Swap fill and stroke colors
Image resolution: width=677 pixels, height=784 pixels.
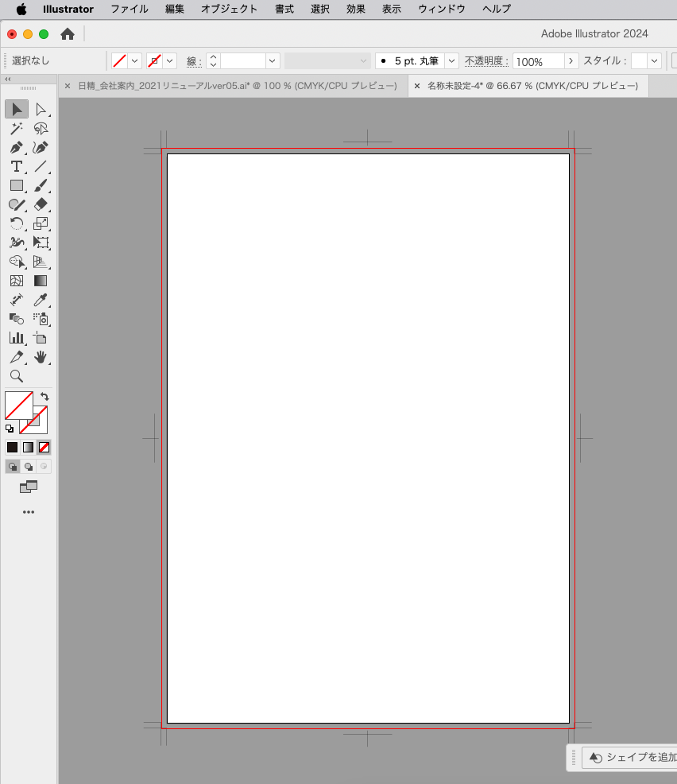(x=44, y=396)
